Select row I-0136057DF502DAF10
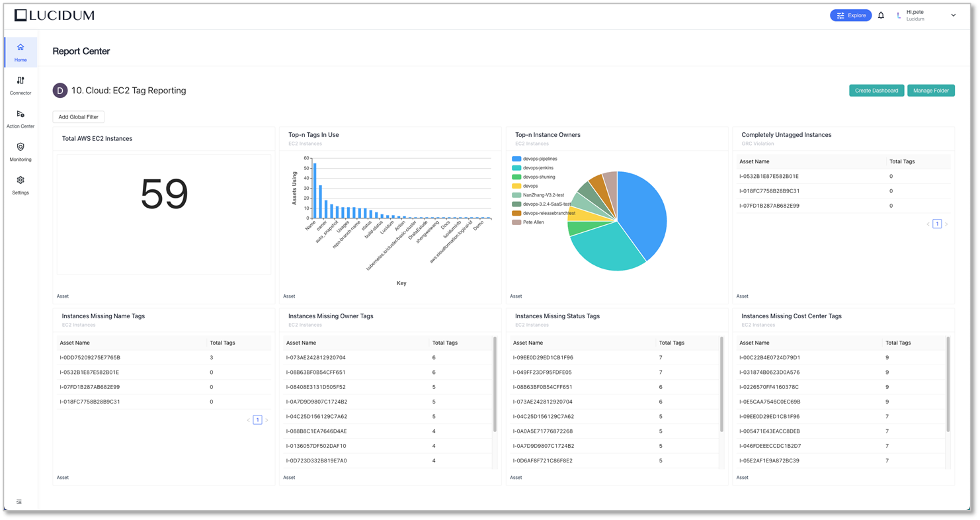 (388, 446)
